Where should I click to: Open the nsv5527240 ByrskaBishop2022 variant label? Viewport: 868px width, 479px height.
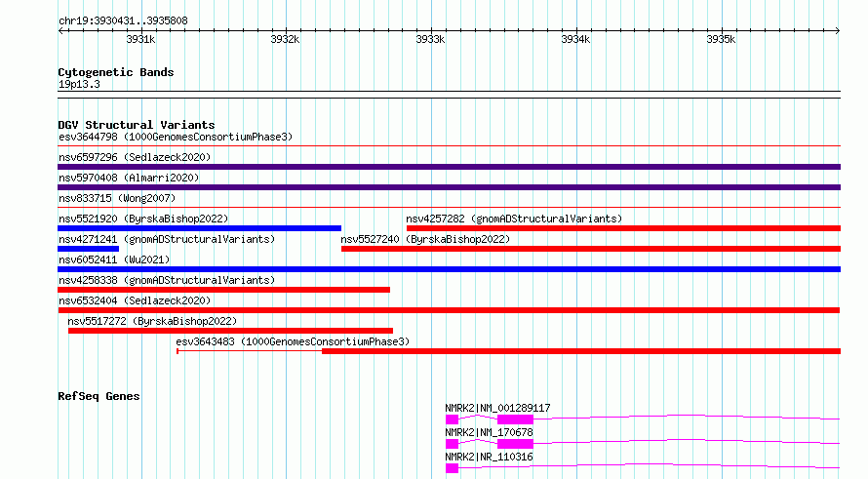pyautogui.click(x=425, y=239)
